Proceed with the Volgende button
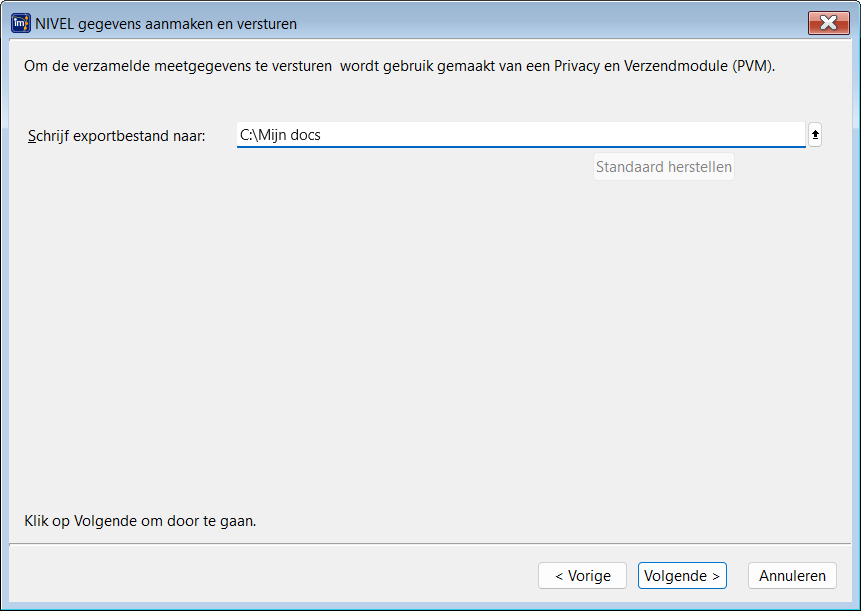This screenshot has height=611, width=861. point(682,576)
